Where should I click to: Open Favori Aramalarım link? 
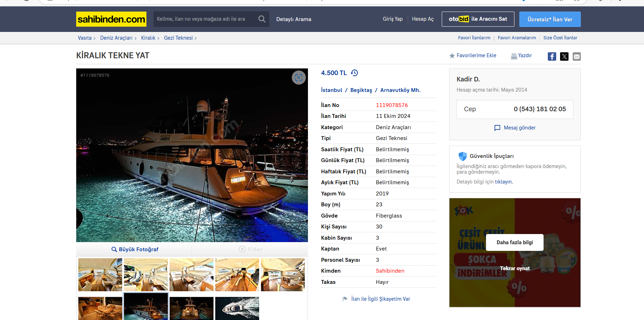pyautogui.click(x=517, y=38)
